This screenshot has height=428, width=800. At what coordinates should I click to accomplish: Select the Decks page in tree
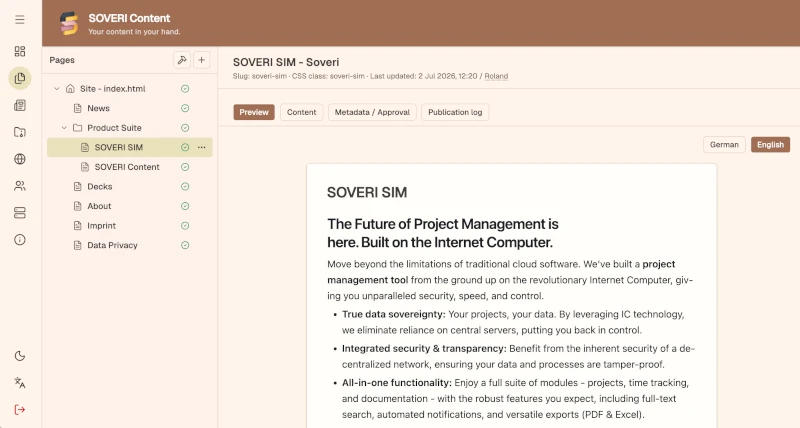click(99, 187)
